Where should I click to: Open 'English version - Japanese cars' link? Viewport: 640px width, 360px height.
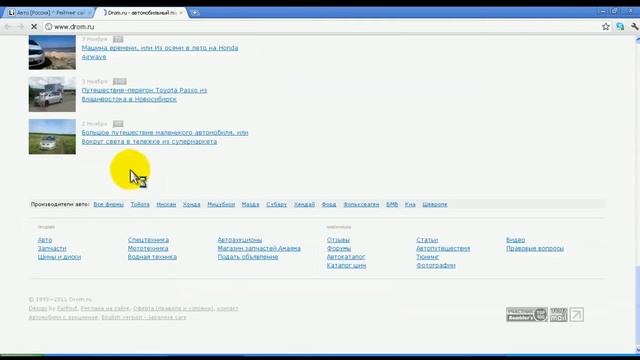pos(144,317)
